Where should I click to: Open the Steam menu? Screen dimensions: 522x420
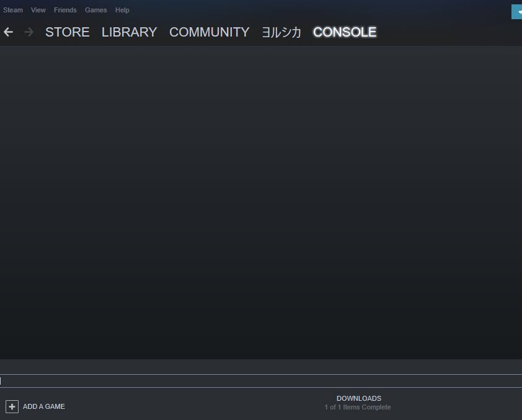pos(13,10)
